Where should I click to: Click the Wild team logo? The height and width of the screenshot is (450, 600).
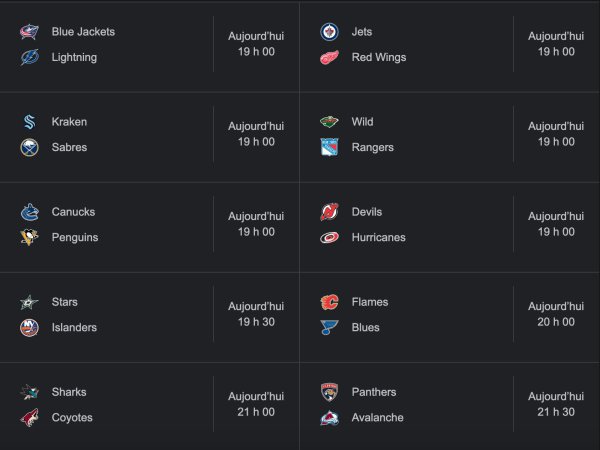point(329,122)
